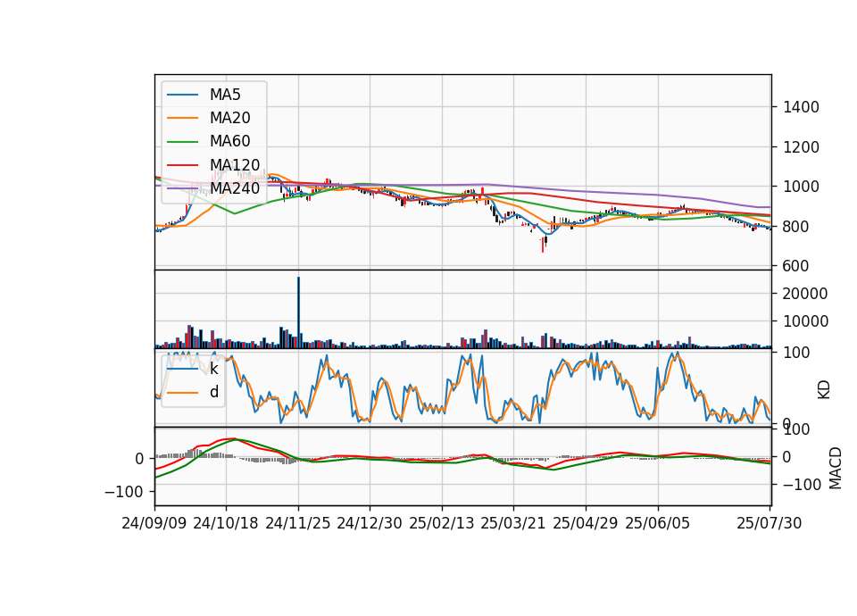Click the 25/02/13 date tick label
Screen dimensions: 857x616
click(442, 523)
